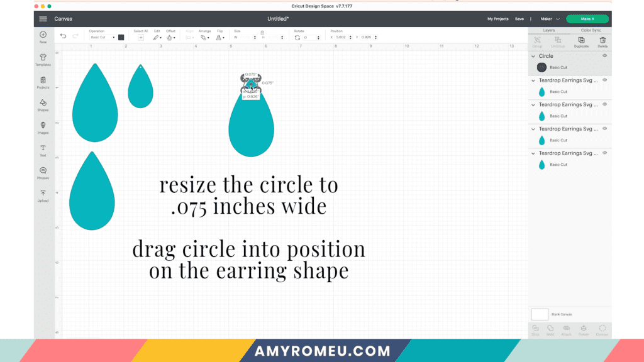Screen dimensions: 644x362
Task: Click Save in the header
Action: [519, 19]
